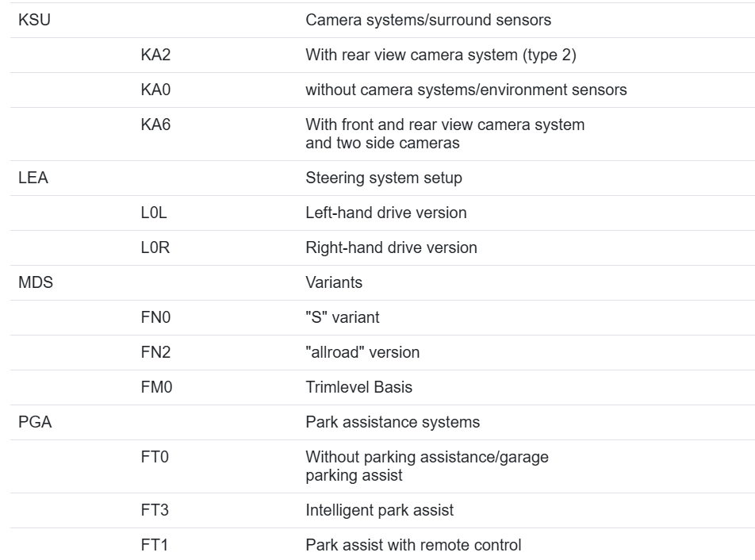Select the FM0 option code
This screenshot has height=560, width=755.
[x=156, y=388]
